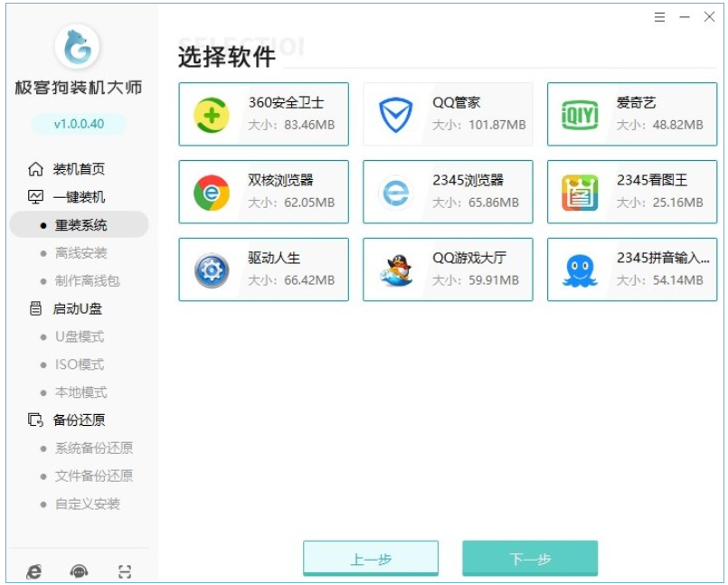Click the home icon beside 装机首页
The height and width of the screenshot is (585, 728).
pos(36,169)
